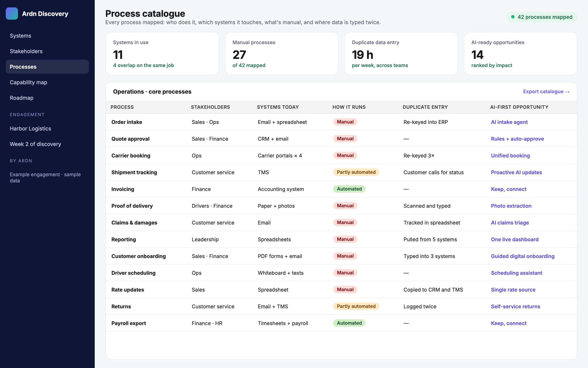Select the Processes sidebar item
Viewport: 588px width, 368px height.
click(47, 67)
